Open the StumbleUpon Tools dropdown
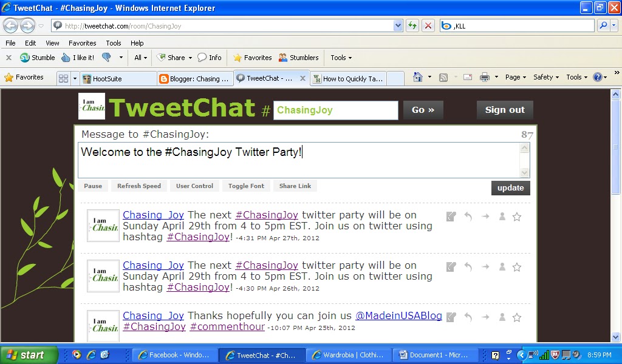 click(341, 58)
